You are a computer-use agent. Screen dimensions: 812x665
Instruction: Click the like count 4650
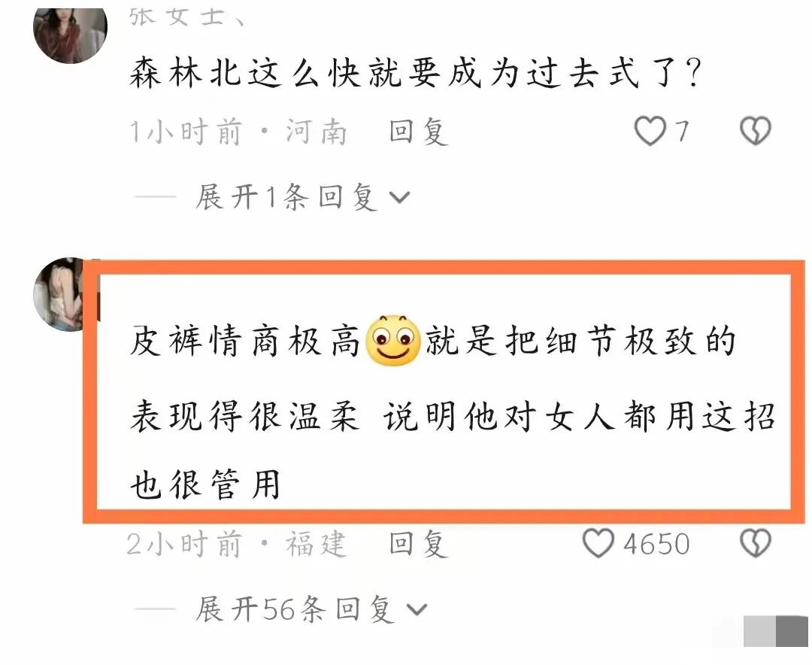[656, 544]
